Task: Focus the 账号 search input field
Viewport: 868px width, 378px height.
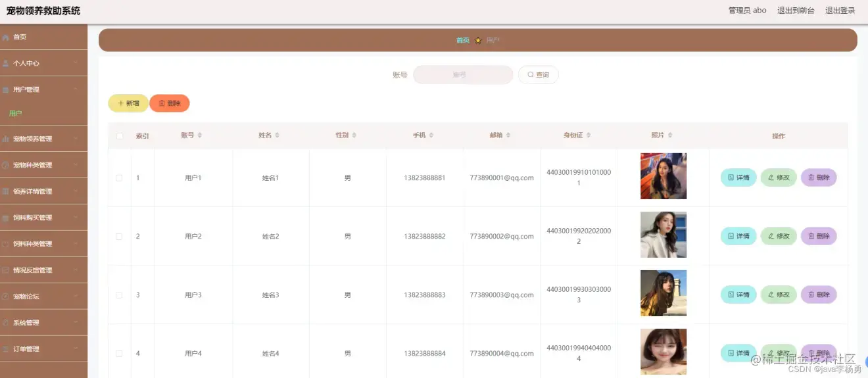Action: (x=463, y=75)
